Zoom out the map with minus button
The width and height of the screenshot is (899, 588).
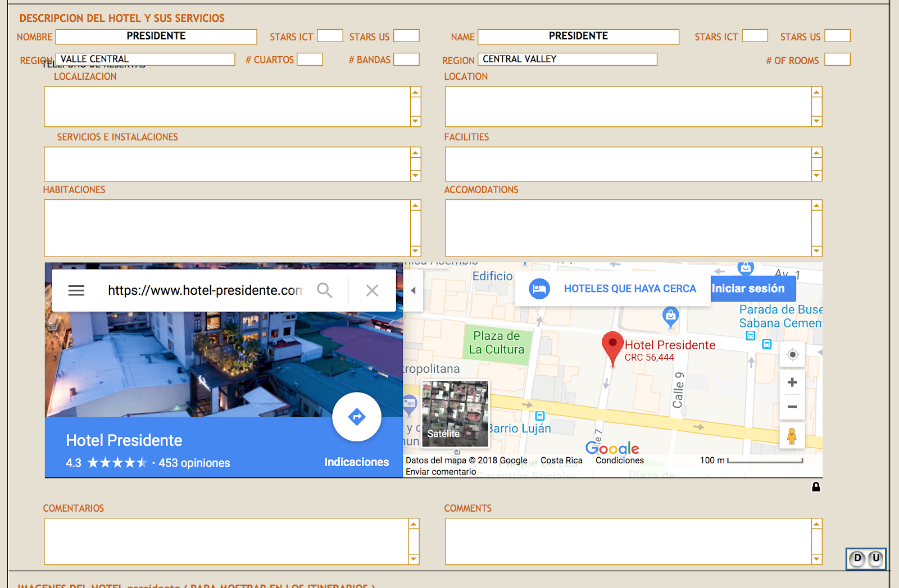point(792,407)
